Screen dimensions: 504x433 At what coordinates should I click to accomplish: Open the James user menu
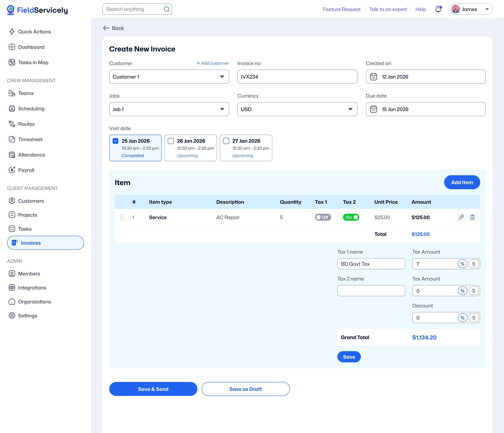coord(471,9)
